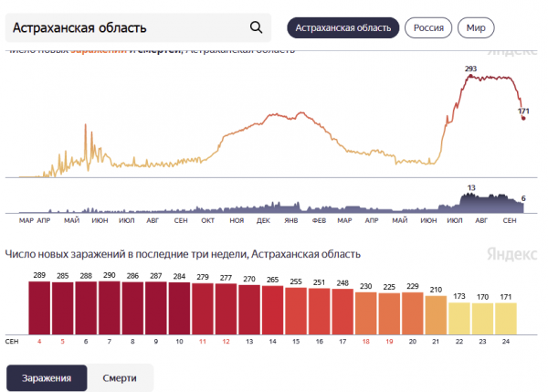
Task: Click the search magnifier icon
Action: (256, 27)
